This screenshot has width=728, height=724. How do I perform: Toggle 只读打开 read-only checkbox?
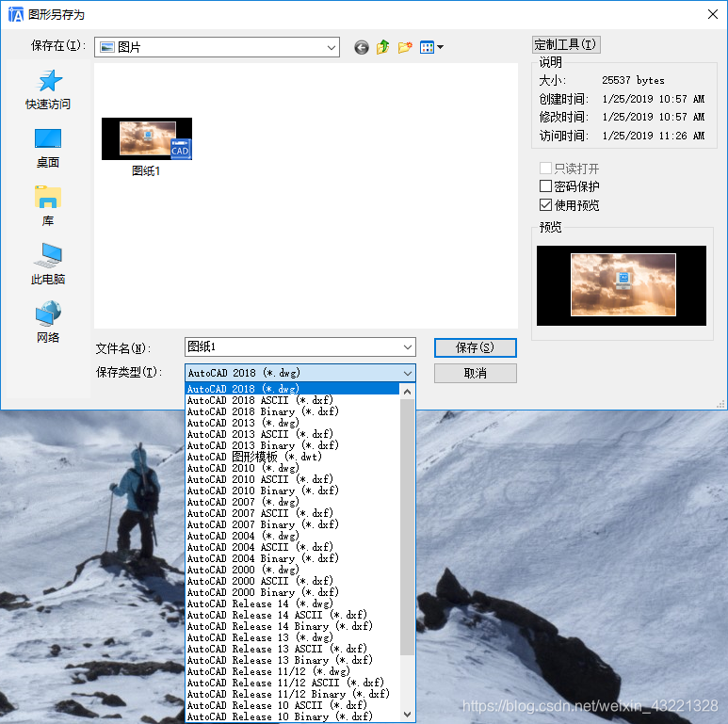pyautogui.click(x=546, y=168)
